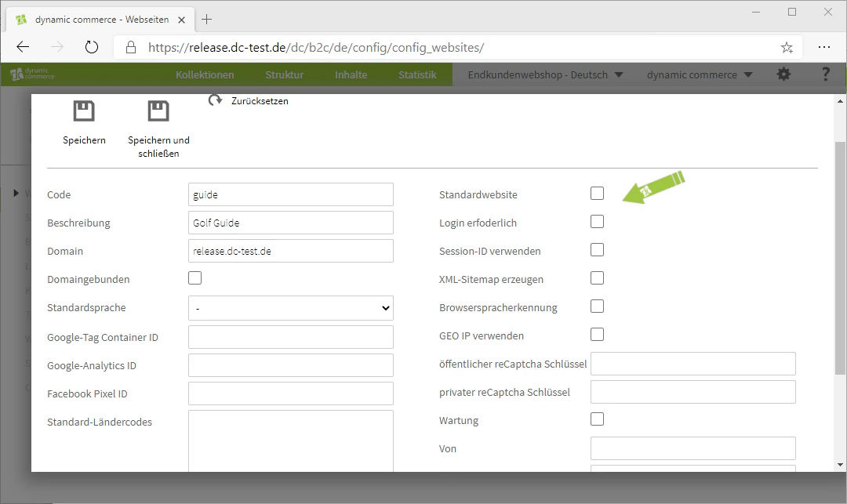
Task: Click the Von input field
Action: (693, 448)
